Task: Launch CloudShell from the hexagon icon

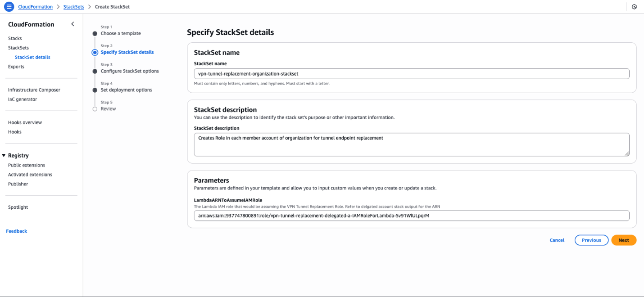Action: pos(635,7)
